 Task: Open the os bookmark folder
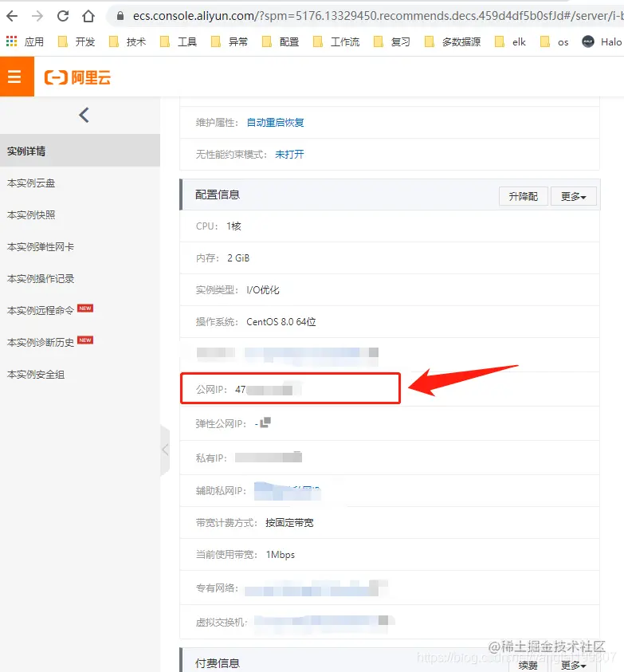(555, 41)
